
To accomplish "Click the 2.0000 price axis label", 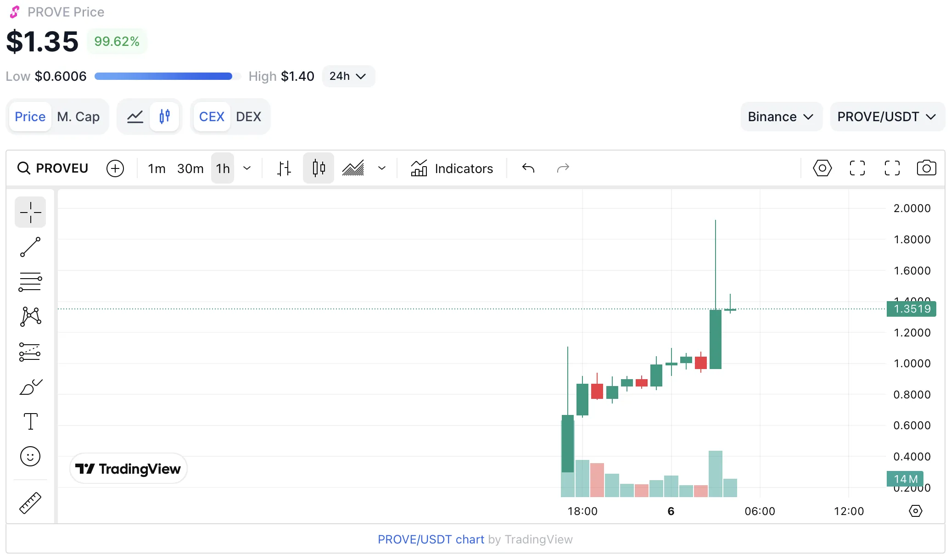I will click(x=912, y=208).
